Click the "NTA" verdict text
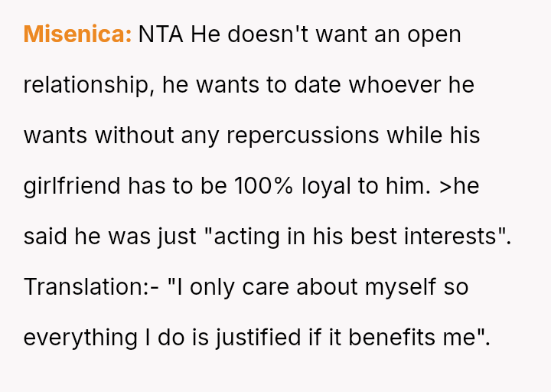Screen dimensions: 551x392 tap(161, 34)
